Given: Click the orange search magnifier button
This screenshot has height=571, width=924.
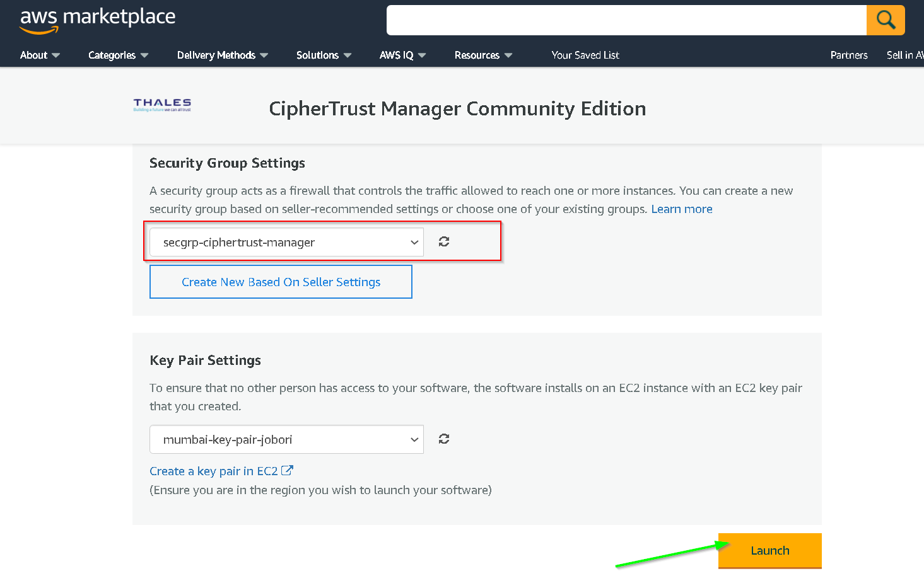Looking at the screenshot, I should (x=886, y=20).
